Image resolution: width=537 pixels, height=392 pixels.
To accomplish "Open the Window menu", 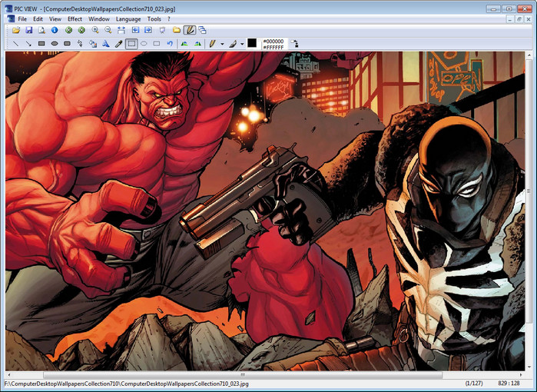I will (99, 19).
